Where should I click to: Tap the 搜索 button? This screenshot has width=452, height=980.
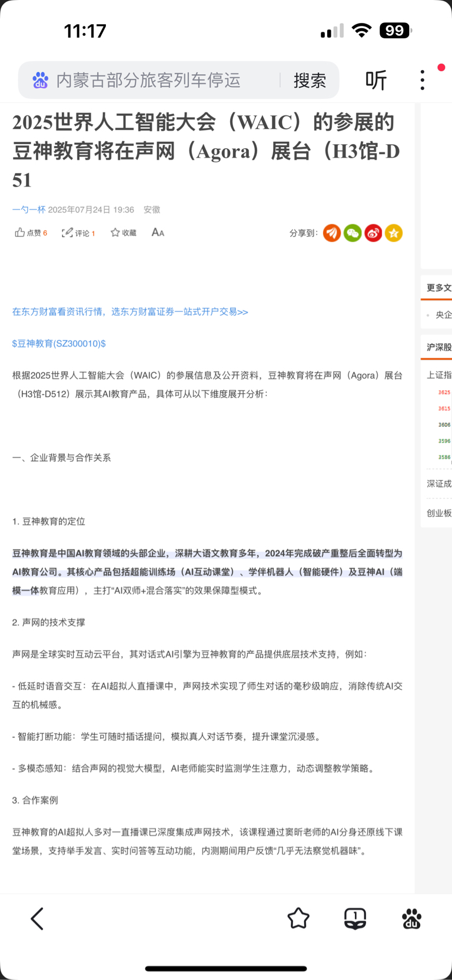pos(310,80)
